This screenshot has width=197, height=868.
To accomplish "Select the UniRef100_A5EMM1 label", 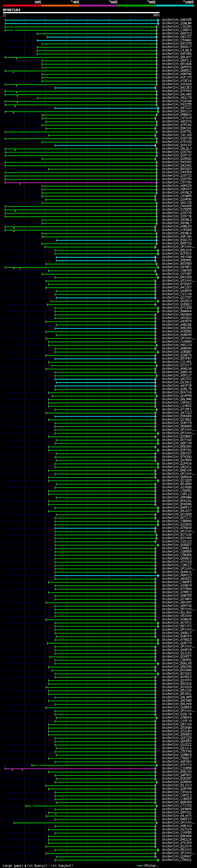I will point(177,260).
